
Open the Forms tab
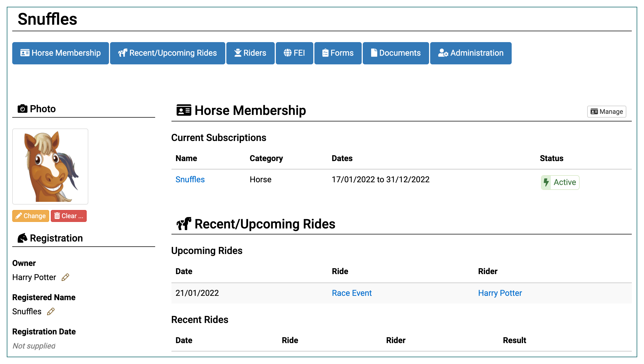(x=337, y=53)
